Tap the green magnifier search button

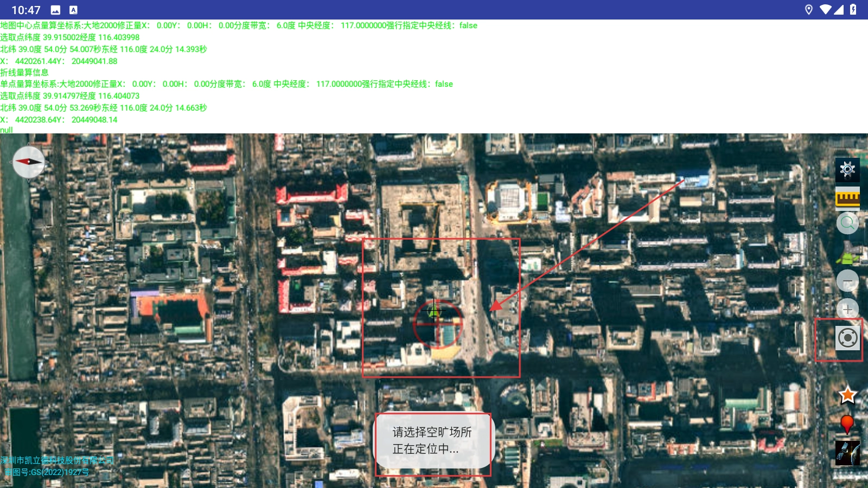tap(847, 223)
